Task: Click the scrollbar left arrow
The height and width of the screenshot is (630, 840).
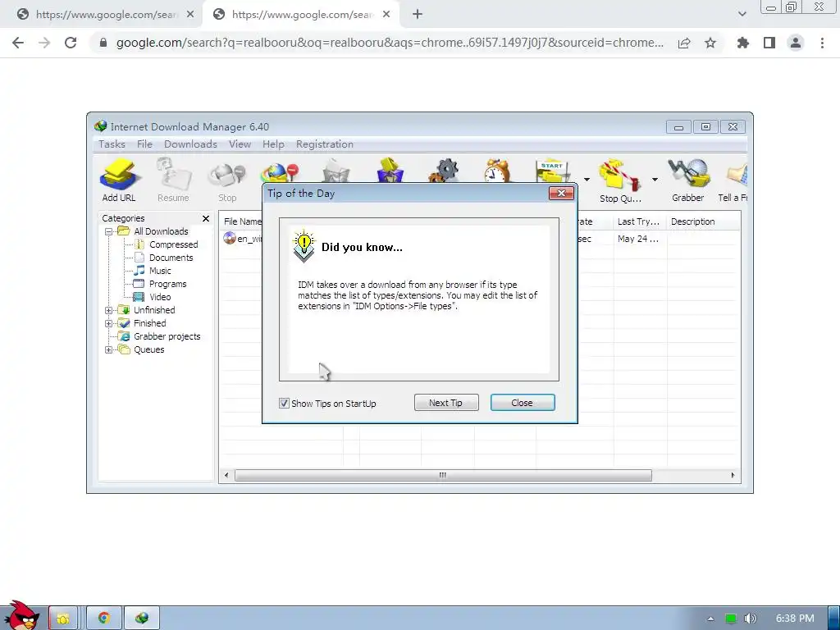Action: click(x=226, y=475)
